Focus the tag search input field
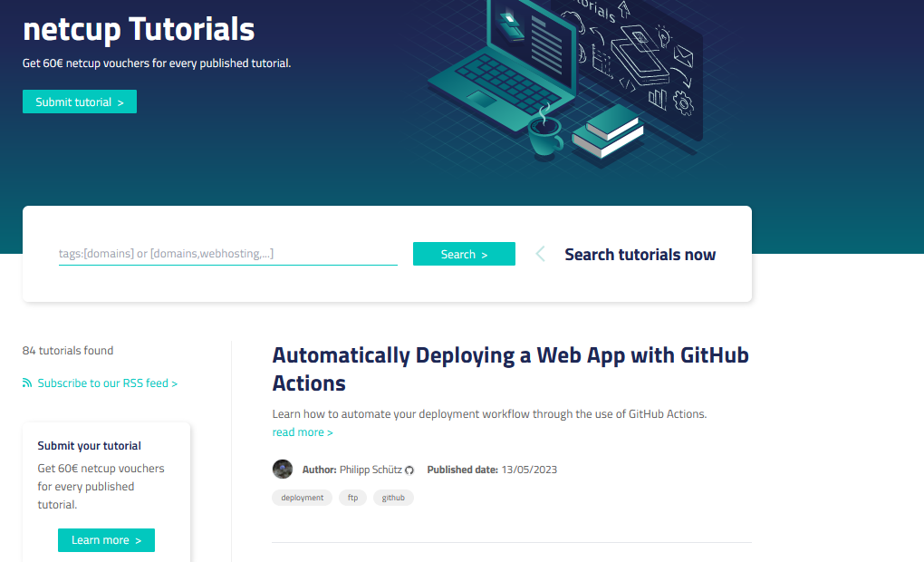 [227, 254]
